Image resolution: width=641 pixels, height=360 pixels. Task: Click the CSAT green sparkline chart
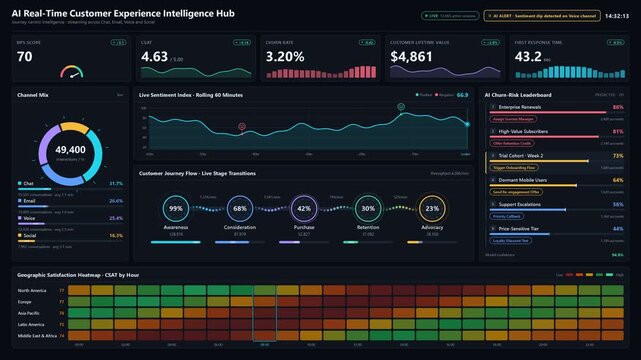[x=196, y=72]
